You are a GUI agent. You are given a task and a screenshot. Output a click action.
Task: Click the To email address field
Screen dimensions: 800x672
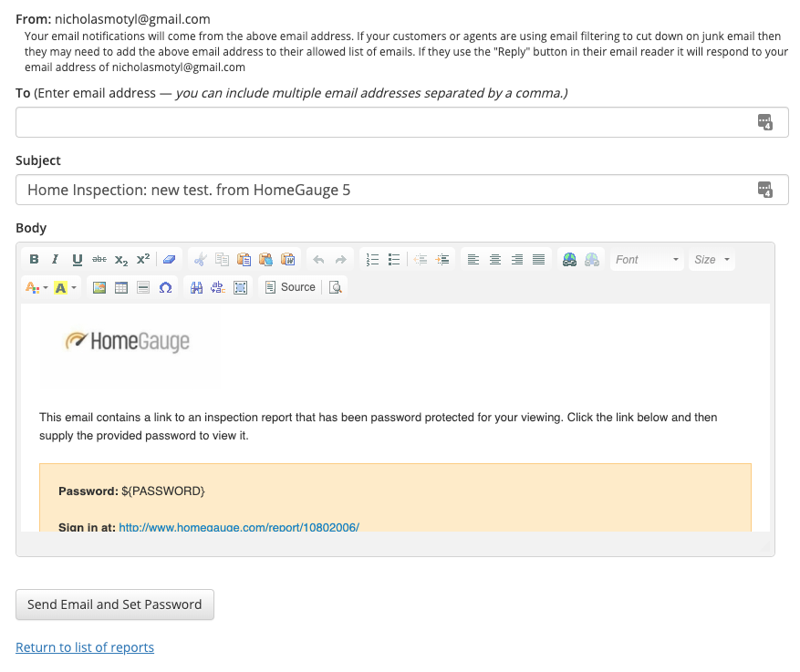click(x=383, y=122)
